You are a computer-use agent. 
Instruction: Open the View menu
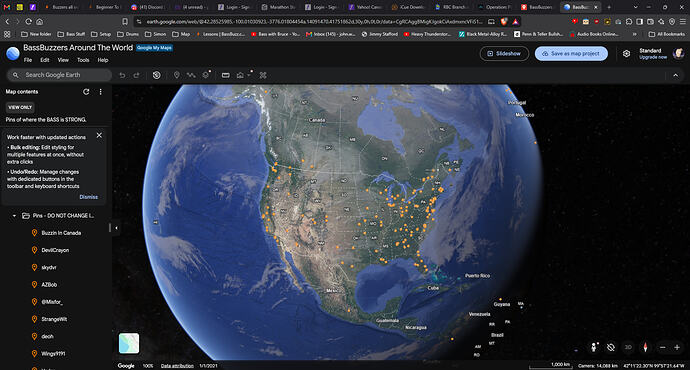point(63,60)
